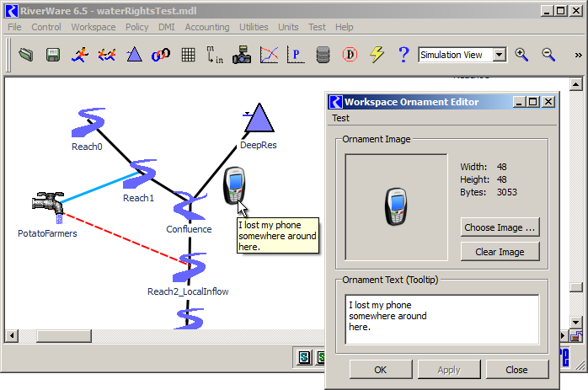
Task: Select the Reach0 river object
Action: pos(88,122)
